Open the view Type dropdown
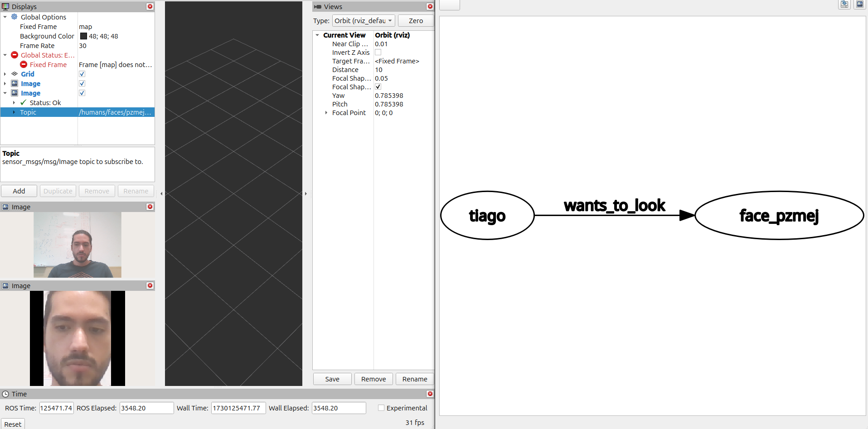This screenshot has height=429, width=868. (364, 21)
